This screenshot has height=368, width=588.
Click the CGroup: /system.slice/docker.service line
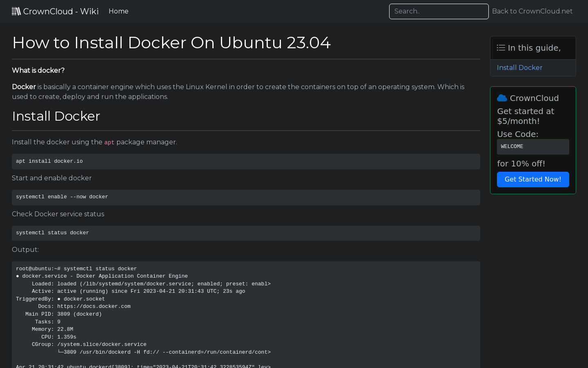[89, 345]
